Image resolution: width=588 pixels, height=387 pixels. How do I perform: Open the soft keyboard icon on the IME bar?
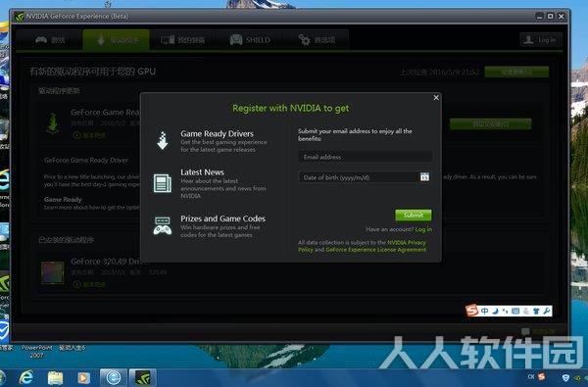(x=515, y=311)
